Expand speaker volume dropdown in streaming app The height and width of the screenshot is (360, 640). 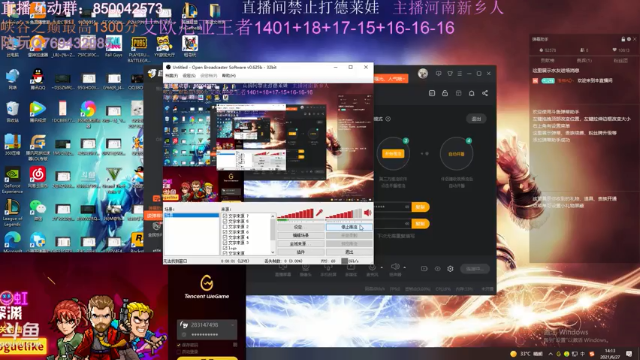(x=404, y=267)
